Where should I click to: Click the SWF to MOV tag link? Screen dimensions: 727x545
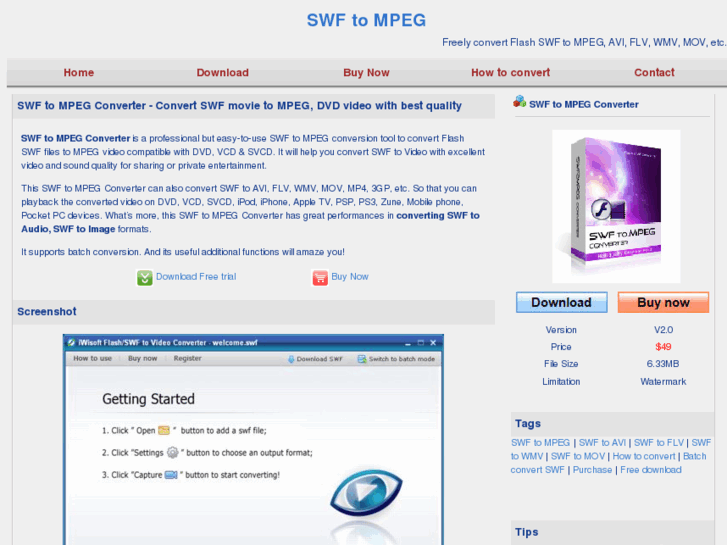tap(578, 456)
